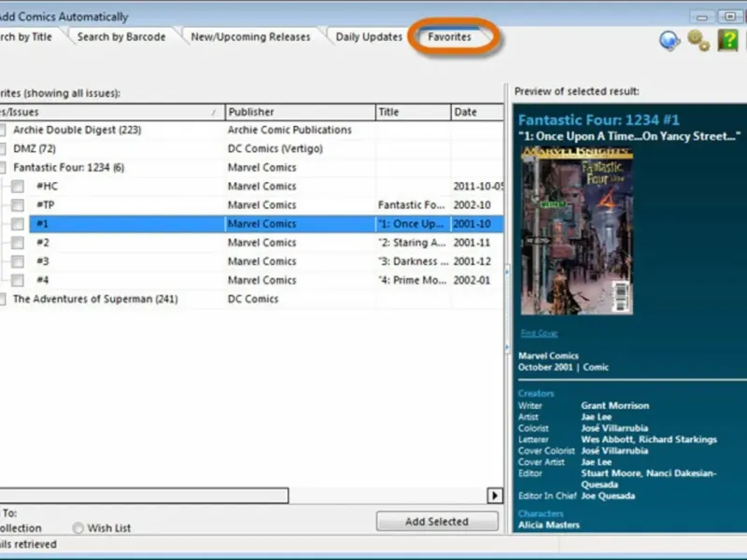Tick the checkbox for issue #4

point(18,280)
